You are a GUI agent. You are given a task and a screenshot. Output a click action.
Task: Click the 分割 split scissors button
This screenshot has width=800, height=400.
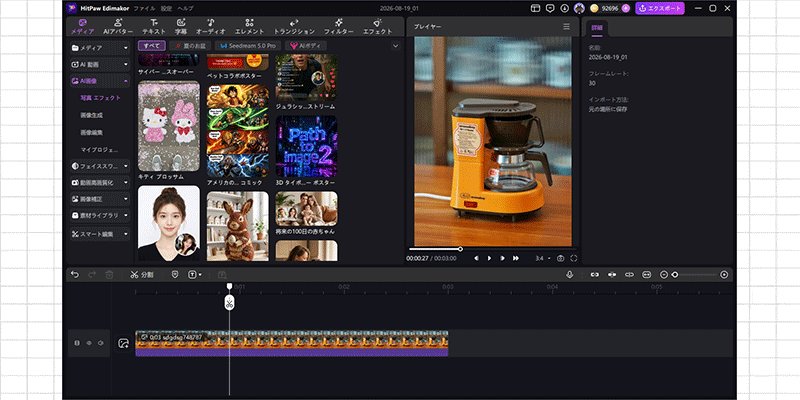tap(141, 274)
